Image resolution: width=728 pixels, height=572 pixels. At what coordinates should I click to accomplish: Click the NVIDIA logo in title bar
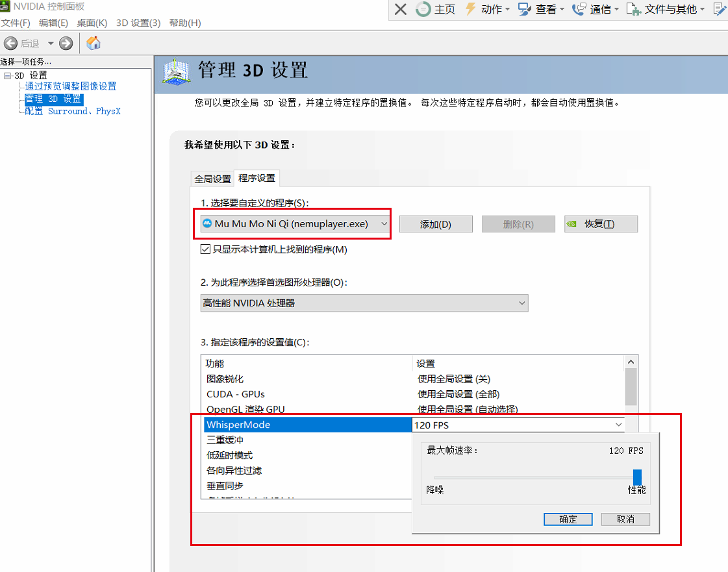(5, 6)
